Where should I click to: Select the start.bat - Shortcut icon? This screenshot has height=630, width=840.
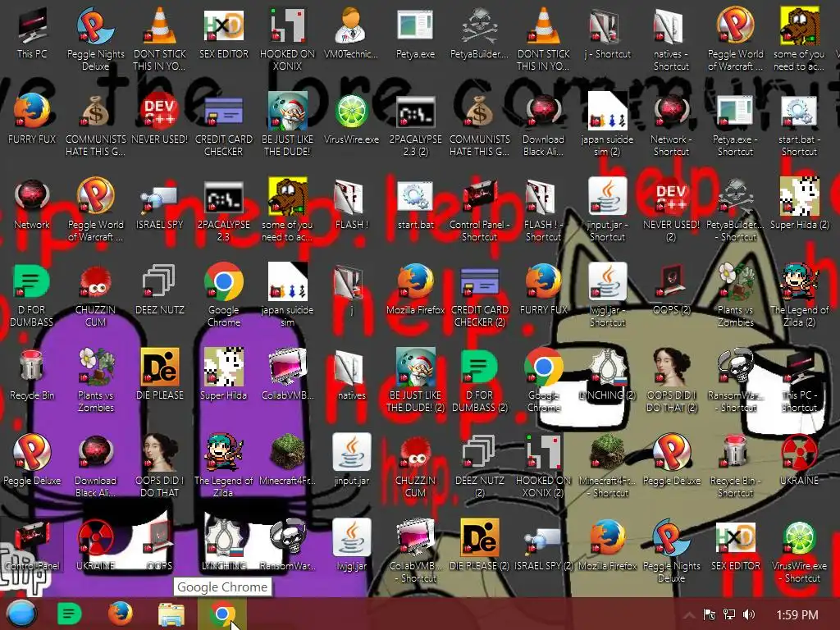coord(799,125)
